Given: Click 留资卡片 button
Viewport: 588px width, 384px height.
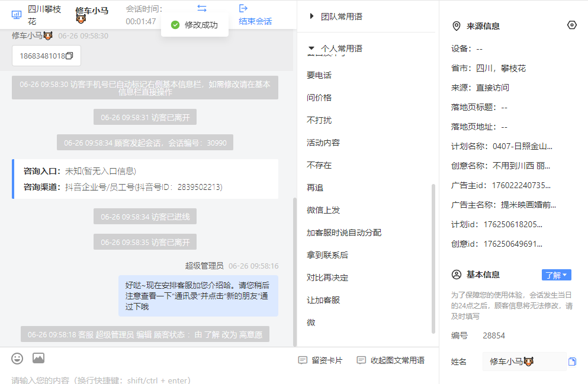Looking at the screenshot, I should [320, 360].
